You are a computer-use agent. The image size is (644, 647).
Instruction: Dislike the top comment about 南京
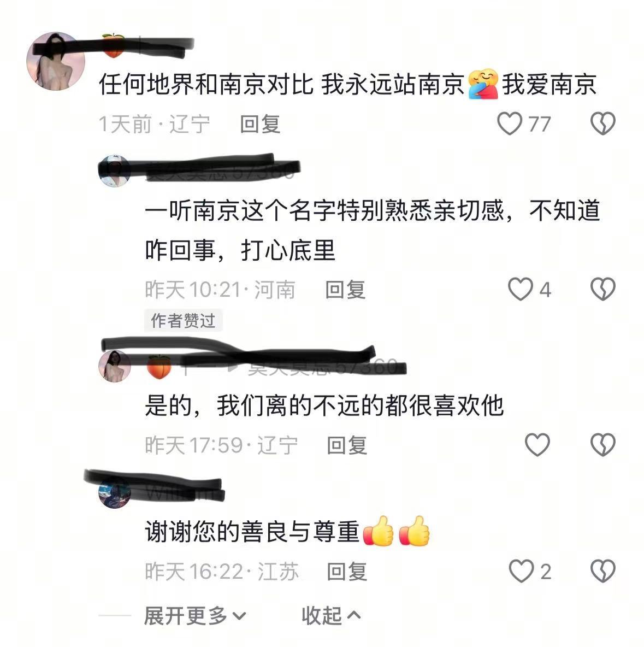tap(602, 123)
